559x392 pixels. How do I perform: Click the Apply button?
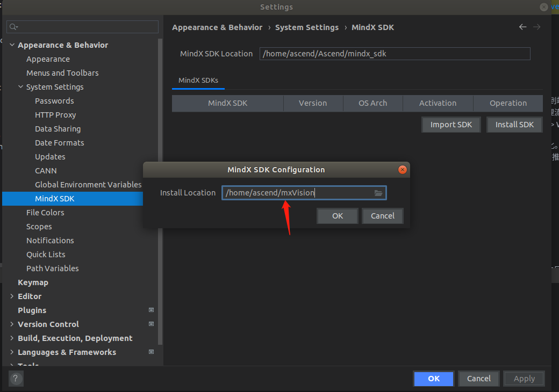[x=524, y=379]
